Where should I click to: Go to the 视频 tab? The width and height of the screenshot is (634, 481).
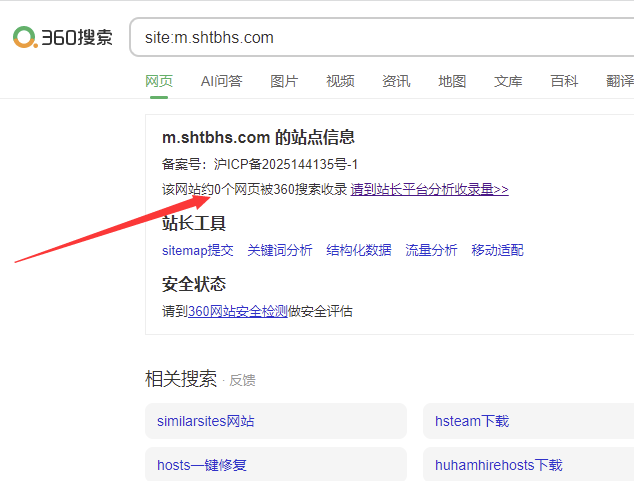pyautogui.click(x=340, y=81)
